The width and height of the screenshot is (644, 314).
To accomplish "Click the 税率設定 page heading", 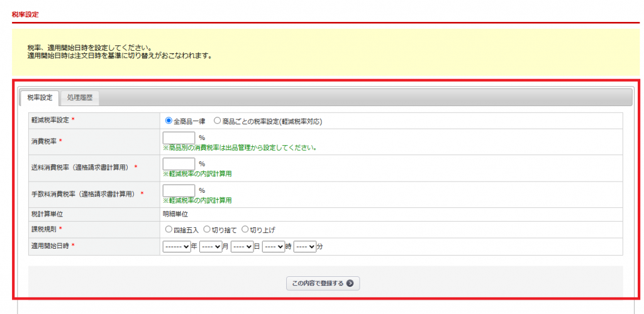I will pyautogui.click(x=25, y=14).
